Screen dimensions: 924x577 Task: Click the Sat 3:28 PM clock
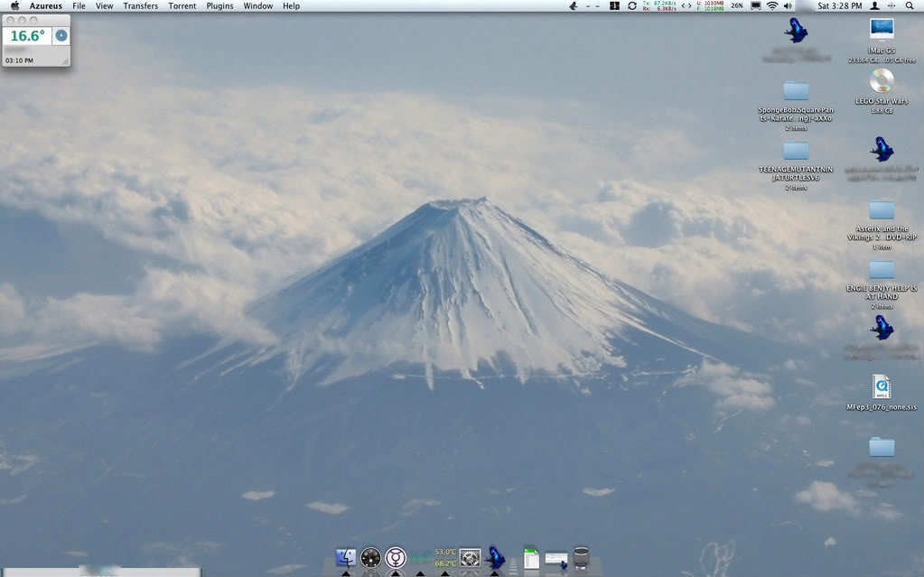[839, 6]
